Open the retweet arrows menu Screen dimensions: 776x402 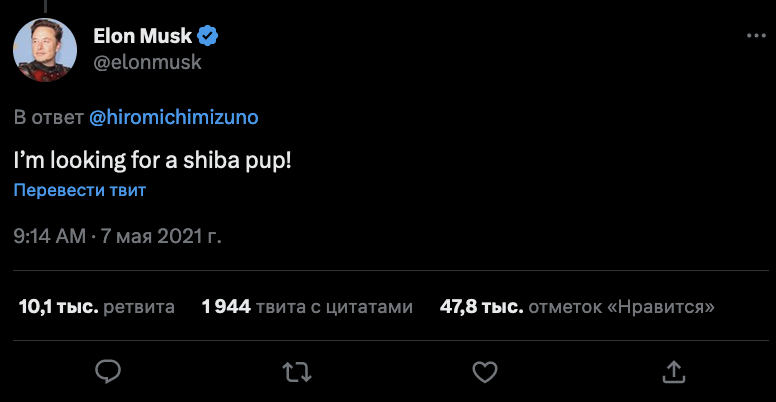click(x=296, y=372)
